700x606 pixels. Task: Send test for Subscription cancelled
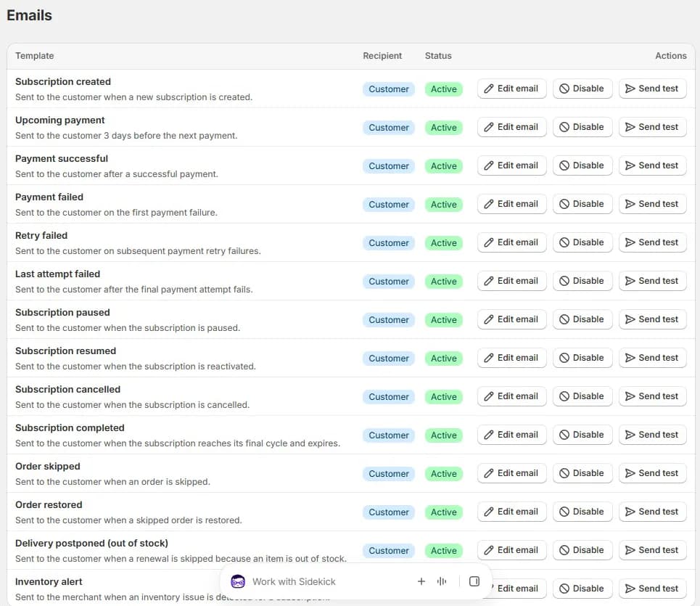(x=652, y=396)
